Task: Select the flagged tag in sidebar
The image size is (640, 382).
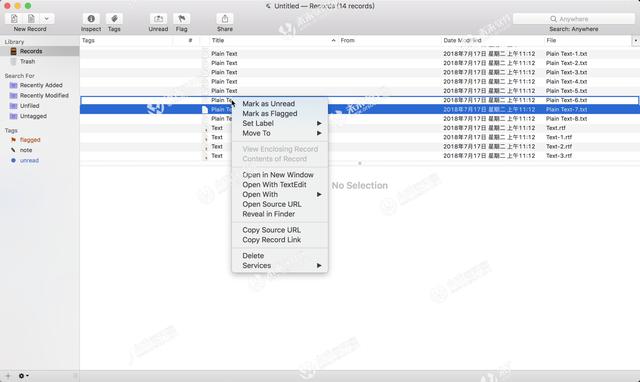Action: click(30, 140)
